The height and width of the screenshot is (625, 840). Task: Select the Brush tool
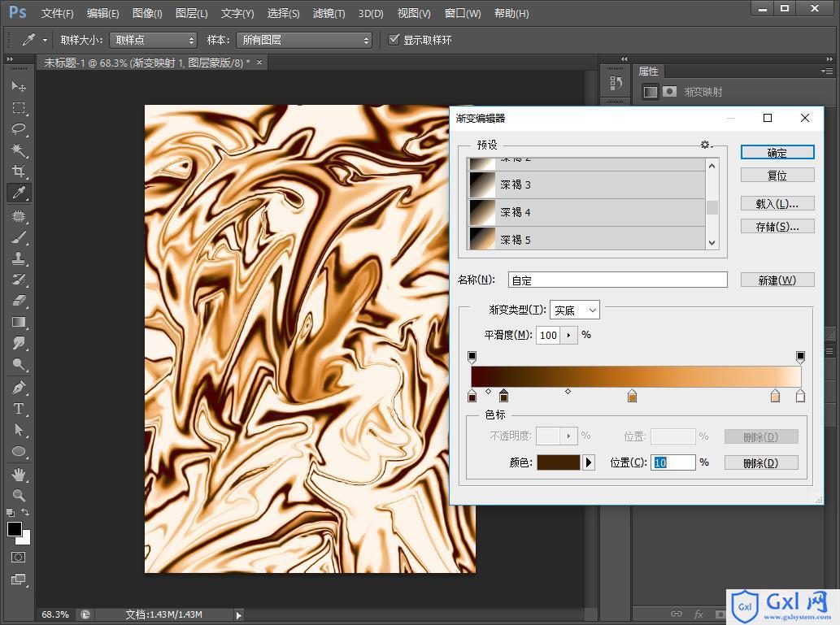18,237
